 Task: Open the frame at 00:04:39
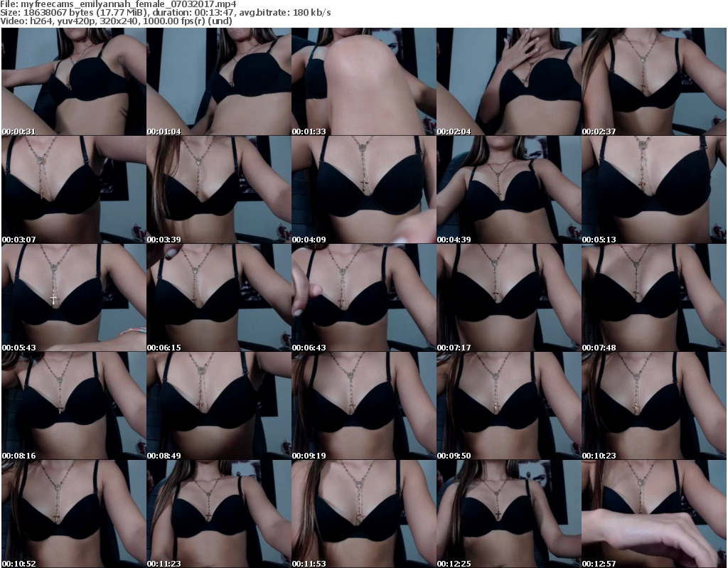click(509, 190)
